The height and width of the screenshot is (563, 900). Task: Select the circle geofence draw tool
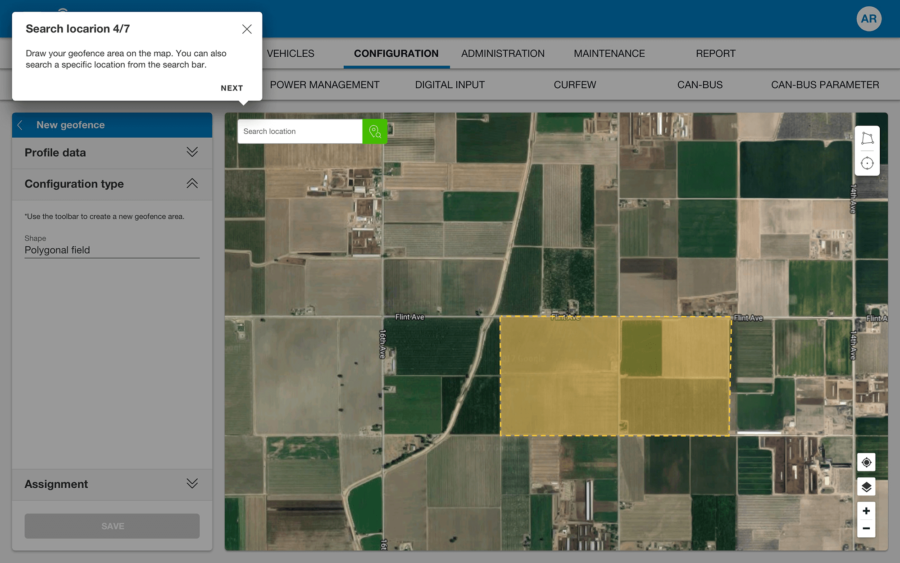tap(867, 164)
